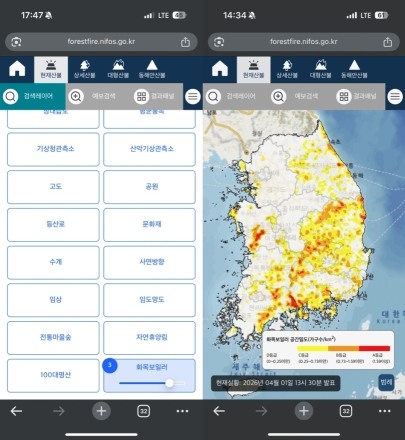
Task: Toggle the 기상청관측소 layer
Action: pyautogui.click(x=53, y=149)
